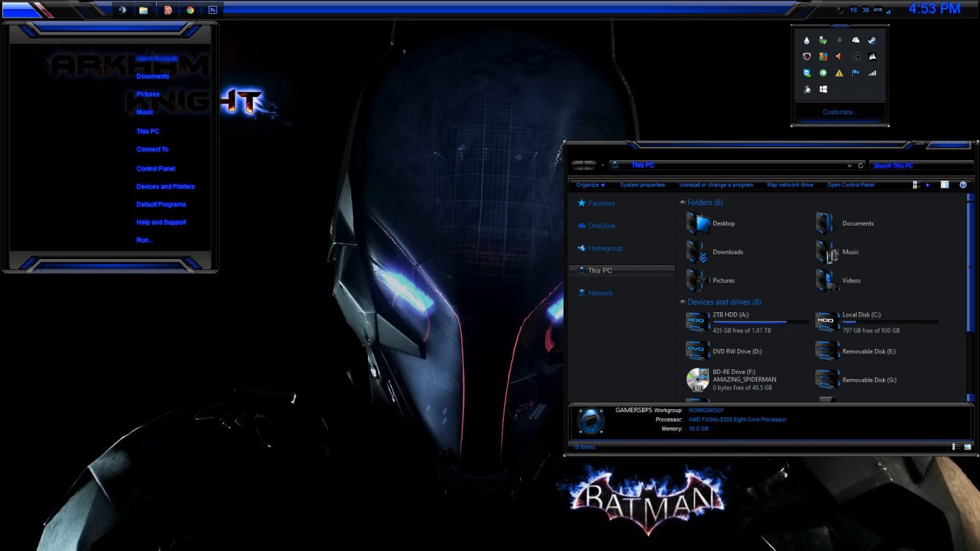Select Network in the navigation pane

(x=600, y=293)
